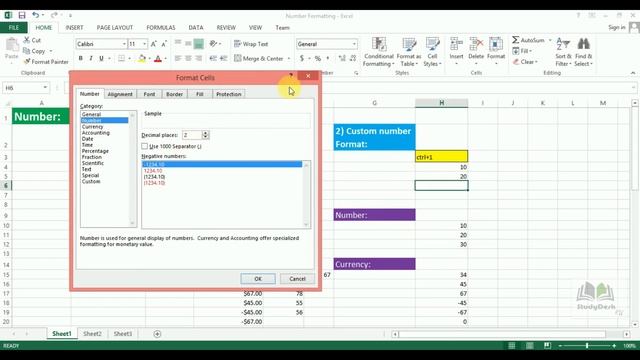Click the Save icon in quick access toolbar
640x360 pixels.
click(22, 16)
